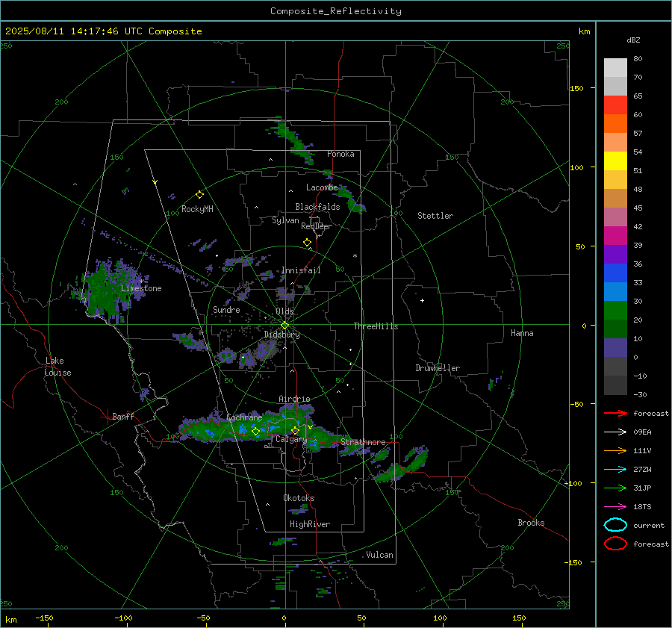The image size is (672, 628).
Task: Select the yellow 54 dBZ color swatch
Action: [615, 161]
